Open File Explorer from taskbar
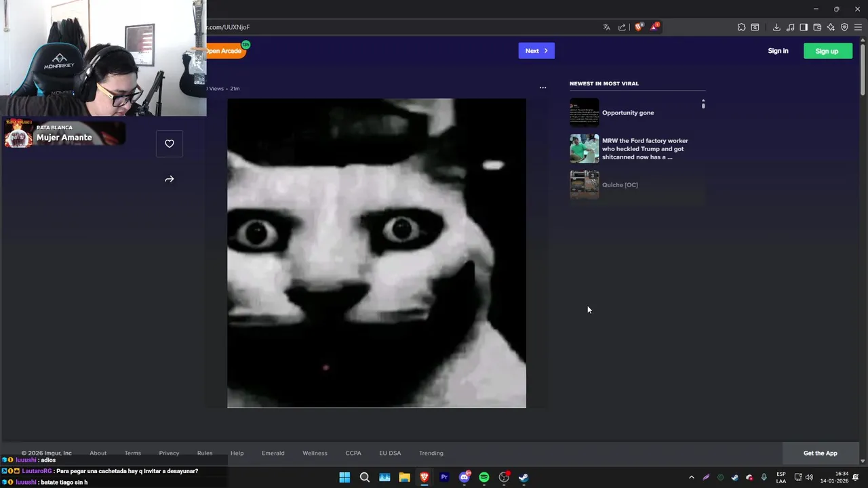This screenshot has width=868, height=488. point(404,477)
